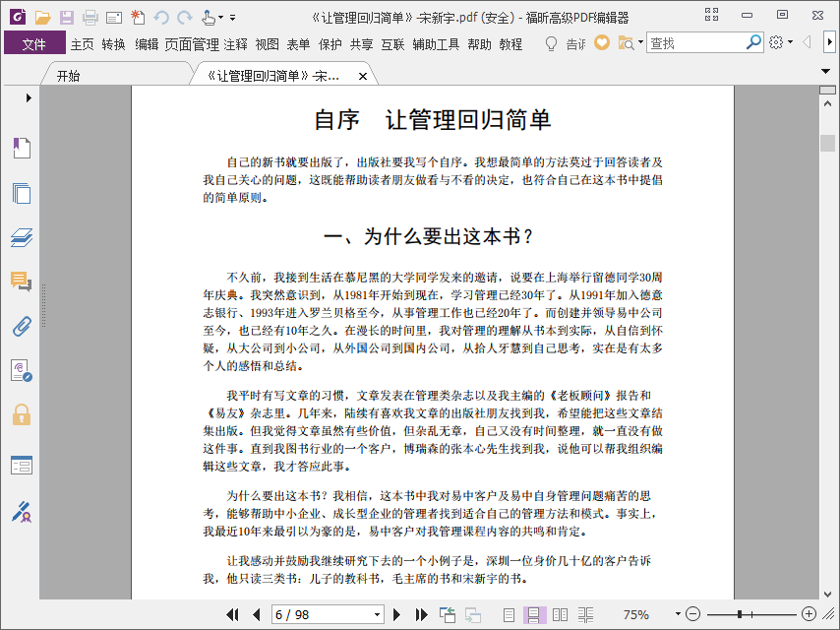Undo the last action
Viewport: 840px width, 630px height.
tap(160, 18)
